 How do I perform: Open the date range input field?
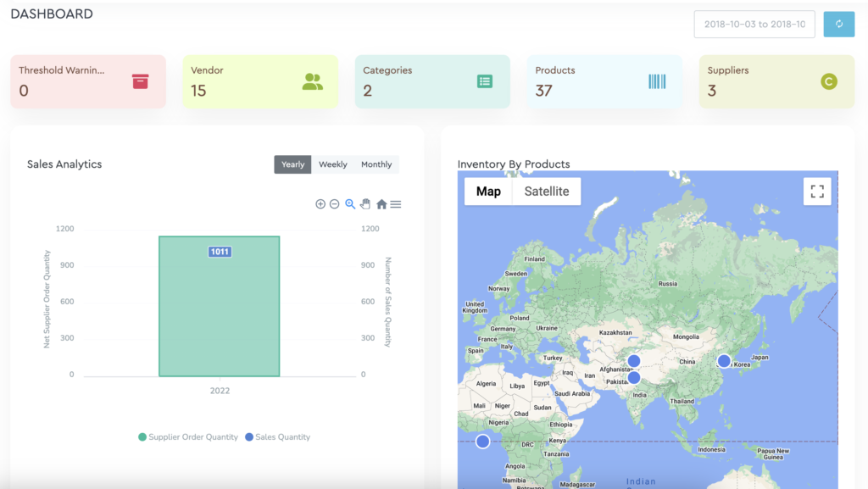coord(754,24)
